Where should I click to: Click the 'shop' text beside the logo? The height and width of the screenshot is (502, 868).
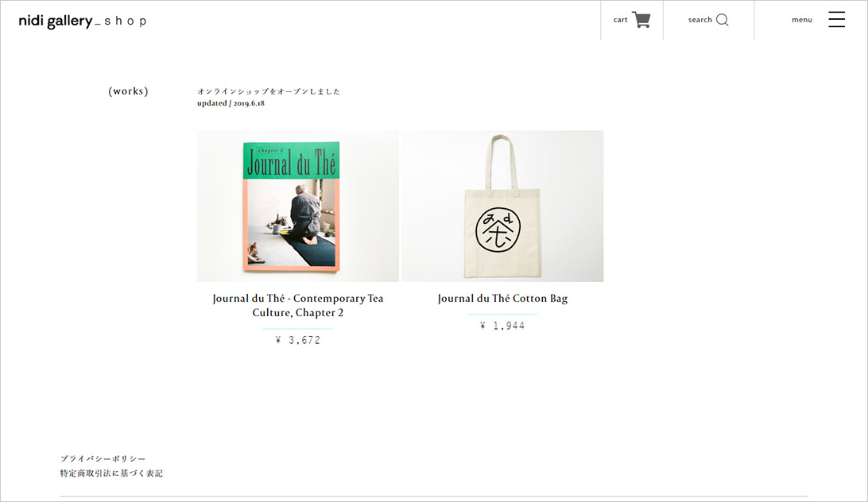click(x=126, y=21)
